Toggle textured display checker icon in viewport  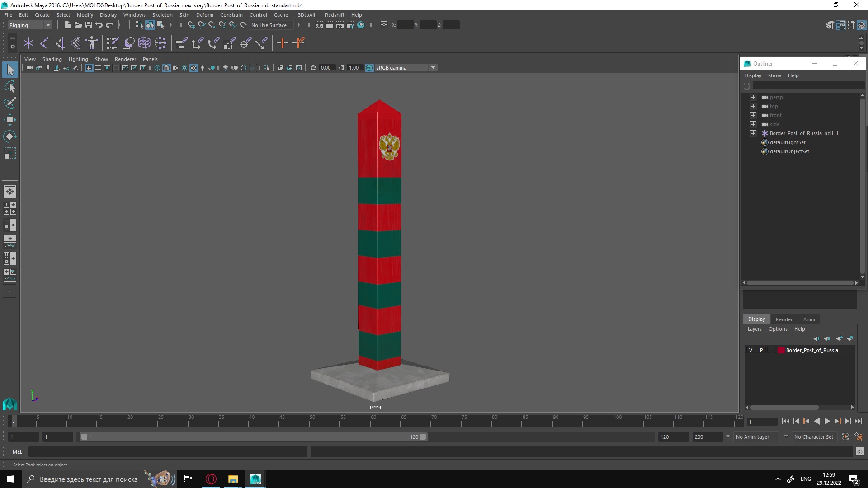[x=193, y=68]
